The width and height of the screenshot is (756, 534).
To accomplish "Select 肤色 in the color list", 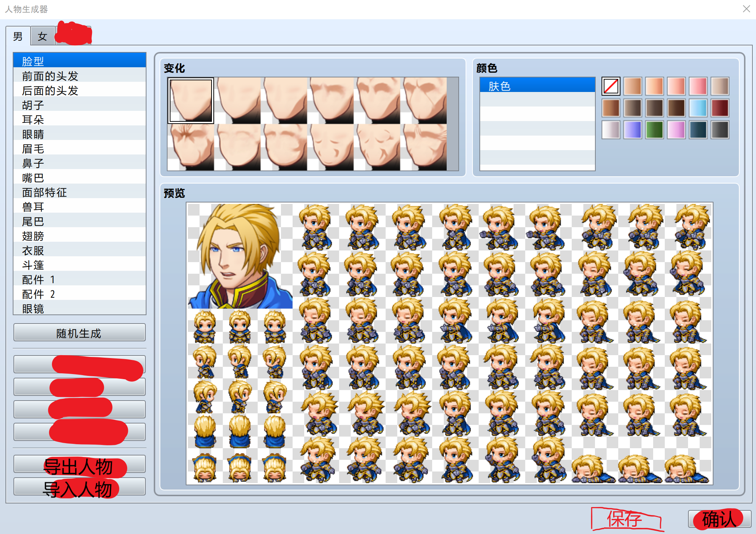I will pyautogui.click(x=538, y=85).
